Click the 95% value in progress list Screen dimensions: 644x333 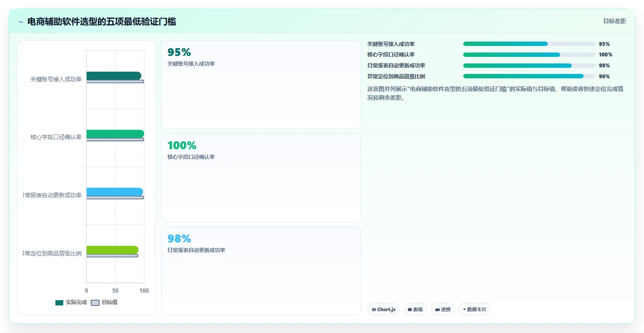[604, 44]
